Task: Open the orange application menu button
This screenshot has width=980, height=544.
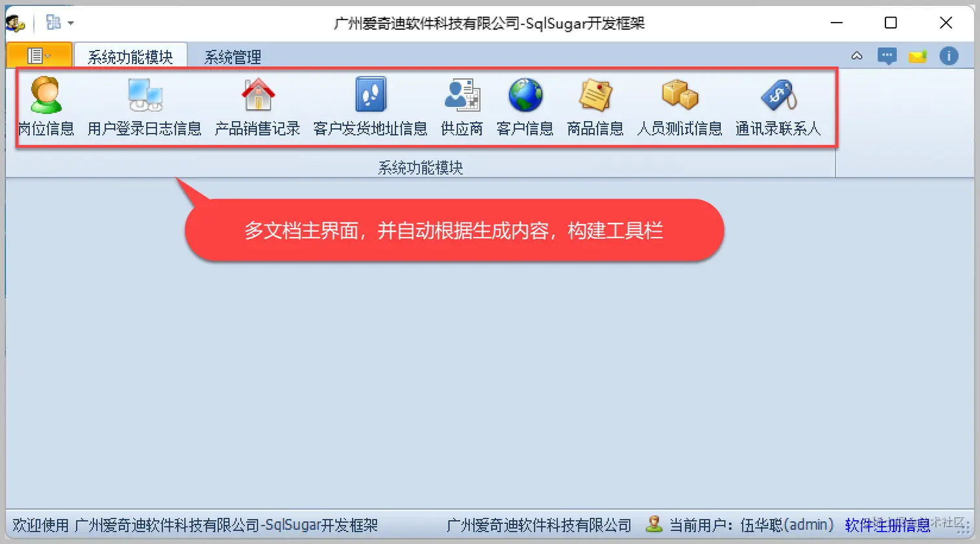Action: pos(39,56)
